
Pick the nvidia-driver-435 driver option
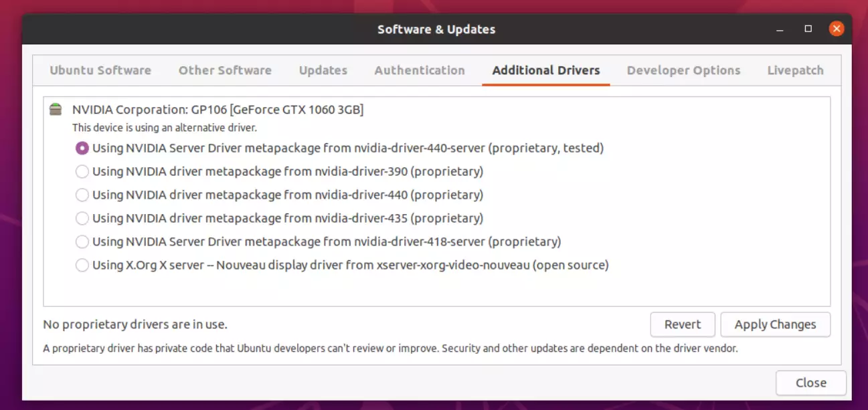point(280,218)
